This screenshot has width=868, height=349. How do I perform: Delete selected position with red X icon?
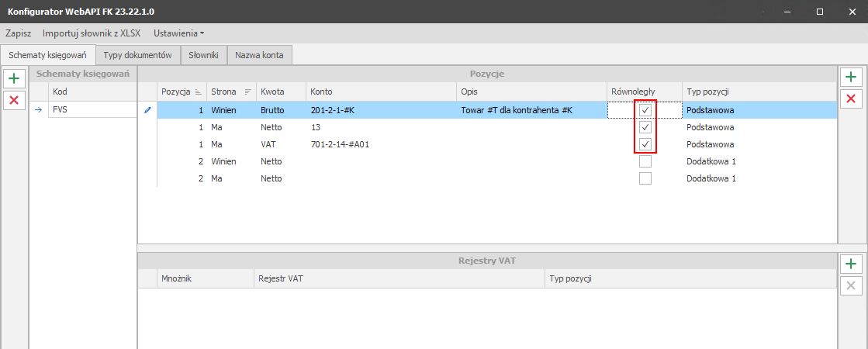tap(851, 98)
